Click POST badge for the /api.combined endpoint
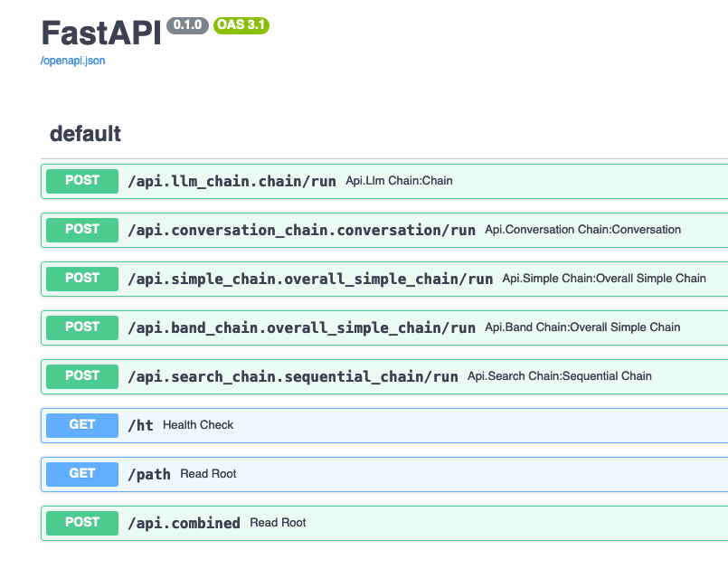Viewport: 728px width, 569px height. click(82, 523)
